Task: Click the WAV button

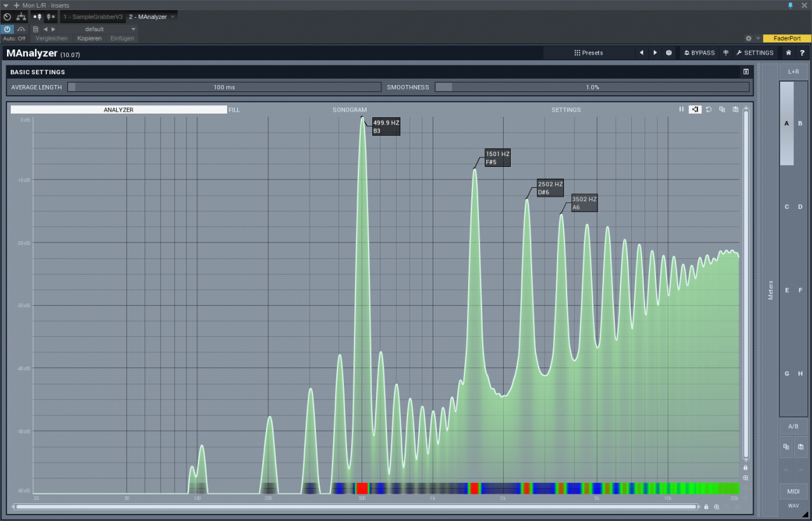Action: [x=793, y=506]
